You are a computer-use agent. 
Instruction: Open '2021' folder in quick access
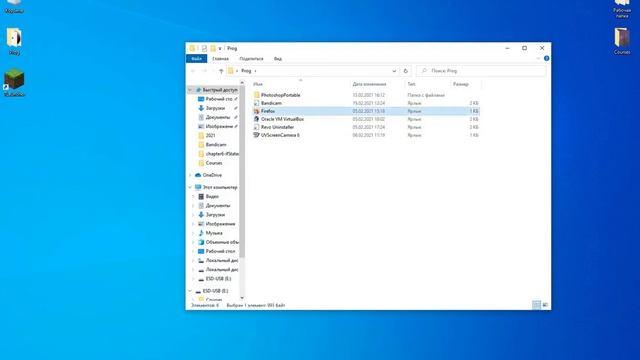(x=211, y=136)
